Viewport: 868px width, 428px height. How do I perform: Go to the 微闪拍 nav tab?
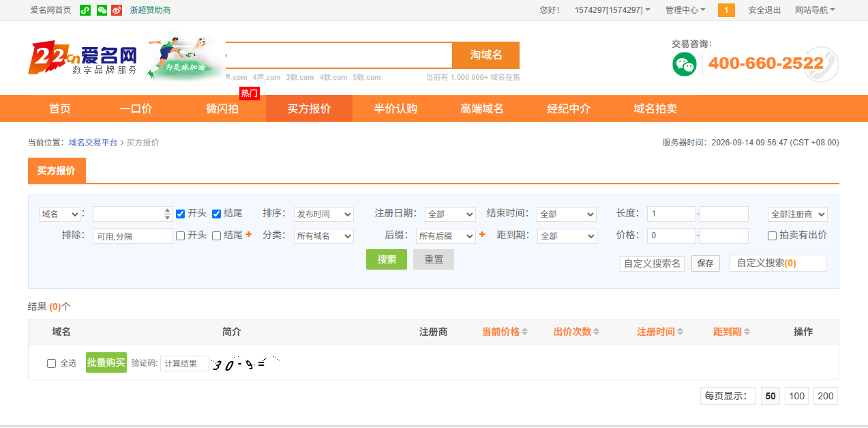222,109
